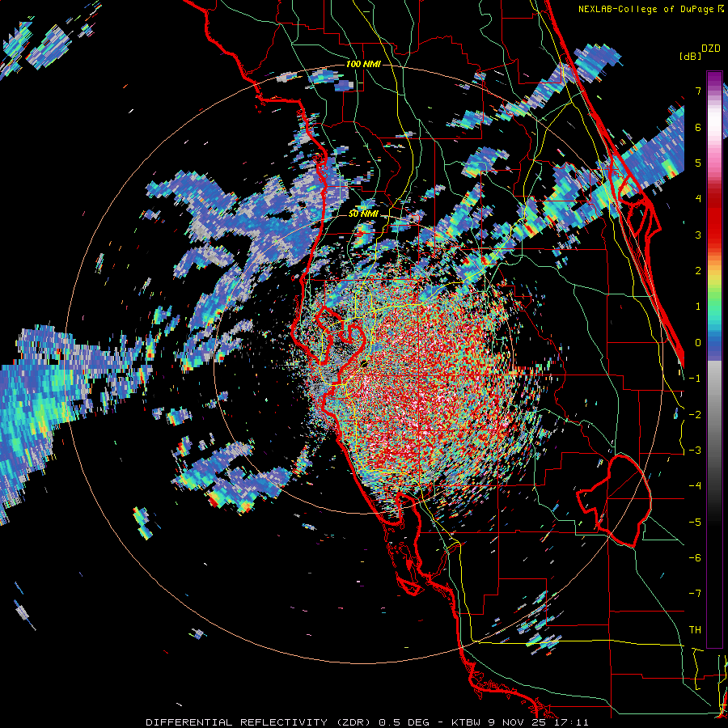Click the color scale value 0
Image resolution: width=728 pixels, height=728 pixels.
[698, 343]
